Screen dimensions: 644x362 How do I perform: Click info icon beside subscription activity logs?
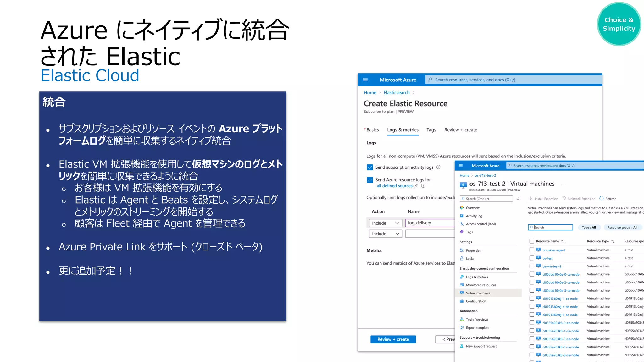click(438, 167)
